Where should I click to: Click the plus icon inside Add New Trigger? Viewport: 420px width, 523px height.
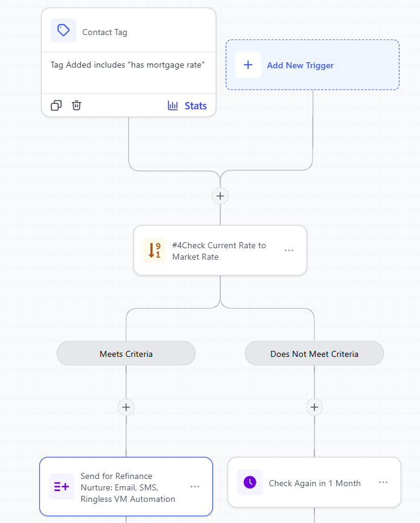pyautogui.click(x=248, y=65)
